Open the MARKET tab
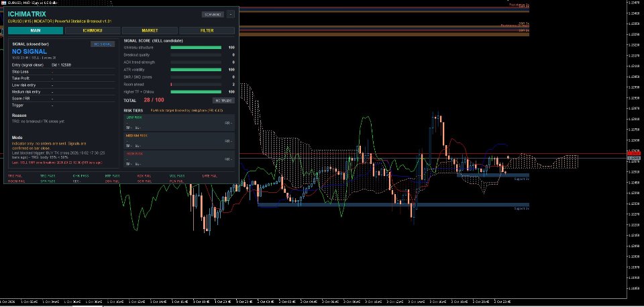644x307 pixels. pos(150,30)
